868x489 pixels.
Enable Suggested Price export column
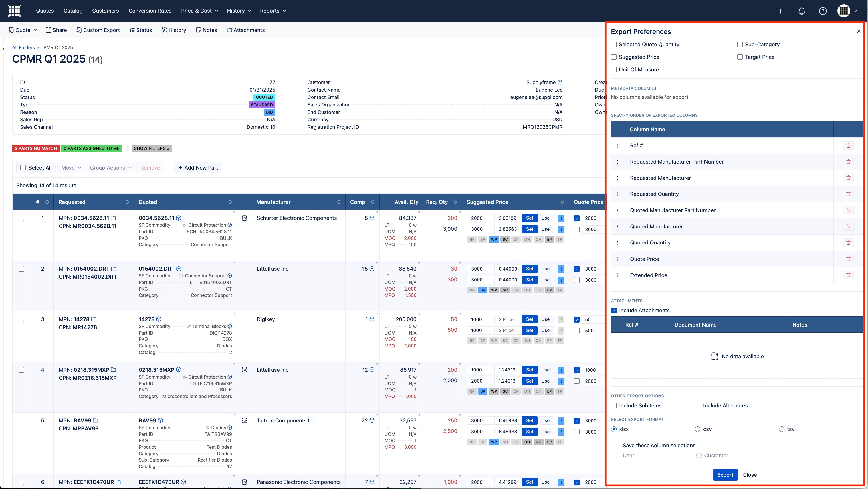pos(614,57)
